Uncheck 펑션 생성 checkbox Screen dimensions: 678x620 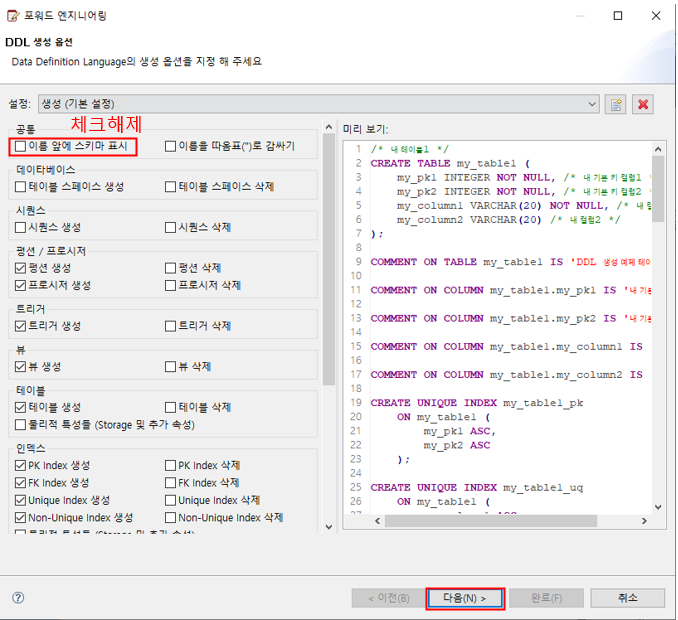(x=20, y=268)
